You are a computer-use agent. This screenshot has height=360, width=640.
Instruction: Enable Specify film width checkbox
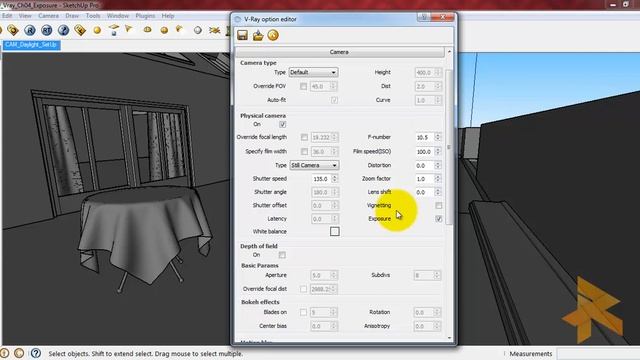pyautogui.click(x=304, y=151)
